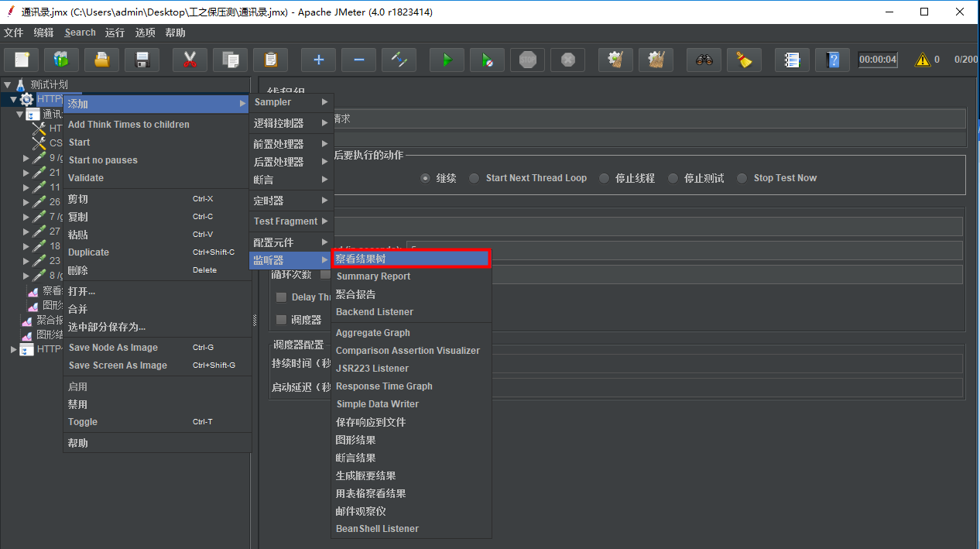Click the broom Reset Search icon
Image resolution: width=980 pixels, height=549 pixels.
click(x=744, y=60)
